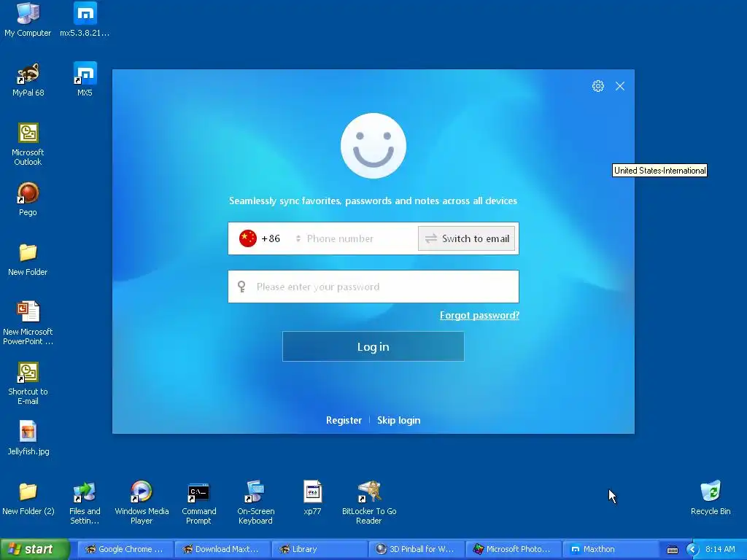Screen dimensions: 747x560
Task: Select the MyPal 68 desktop shortcut
Action: 28,80
